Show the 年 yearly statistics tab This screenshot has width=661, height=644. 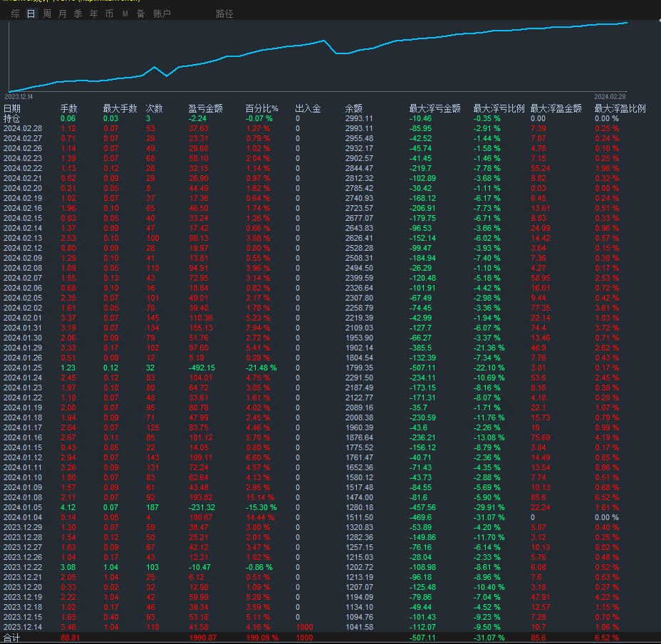click(94, 14)
